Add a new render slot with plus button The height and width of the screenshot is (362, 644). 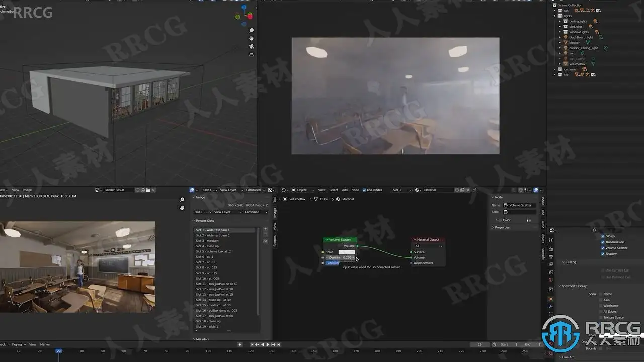click(x=266, y=229)
